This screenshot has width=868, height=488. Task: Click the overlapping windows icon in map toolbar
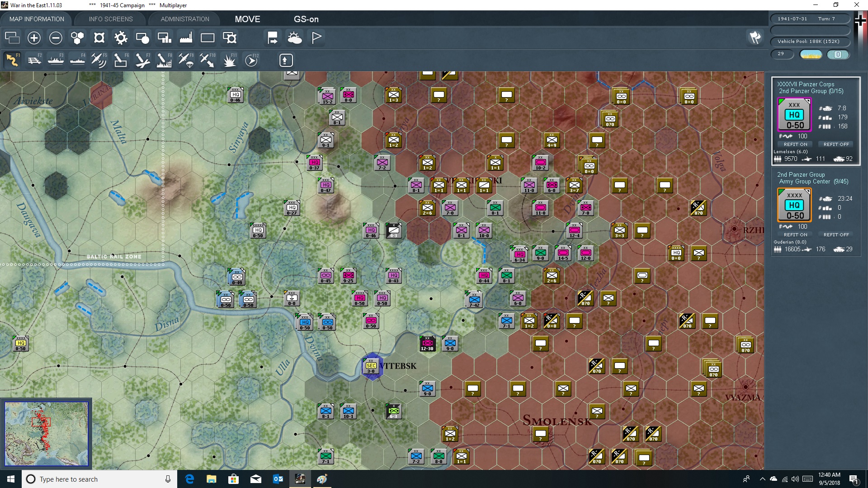click(12, 38)
